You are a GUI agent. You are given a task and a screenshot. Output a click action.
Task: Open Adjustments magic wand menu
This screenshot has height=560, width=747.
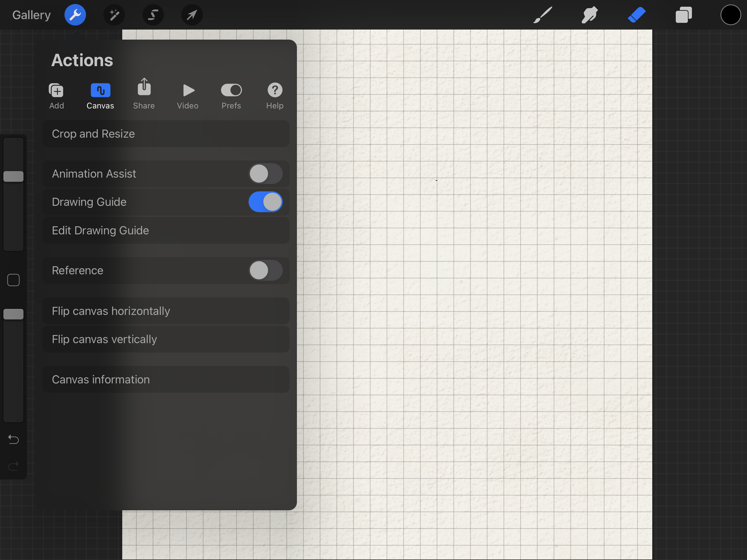click(x=114, y=15)
